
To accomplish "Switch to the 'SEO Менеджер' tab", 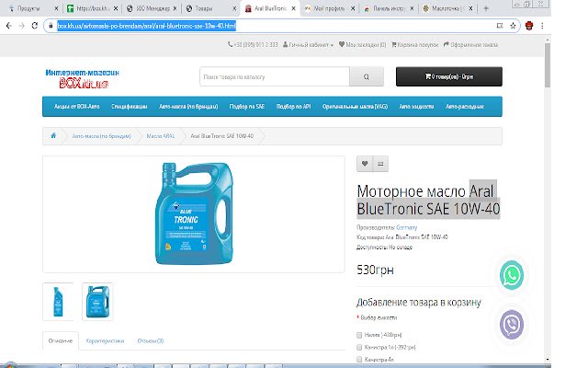I will pyautogui.click(x=152, y=8).
